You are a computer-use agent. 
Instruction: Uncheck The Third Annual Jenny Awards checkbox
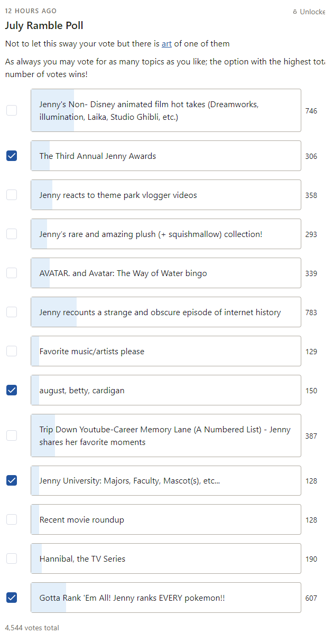tap(12, 156)
